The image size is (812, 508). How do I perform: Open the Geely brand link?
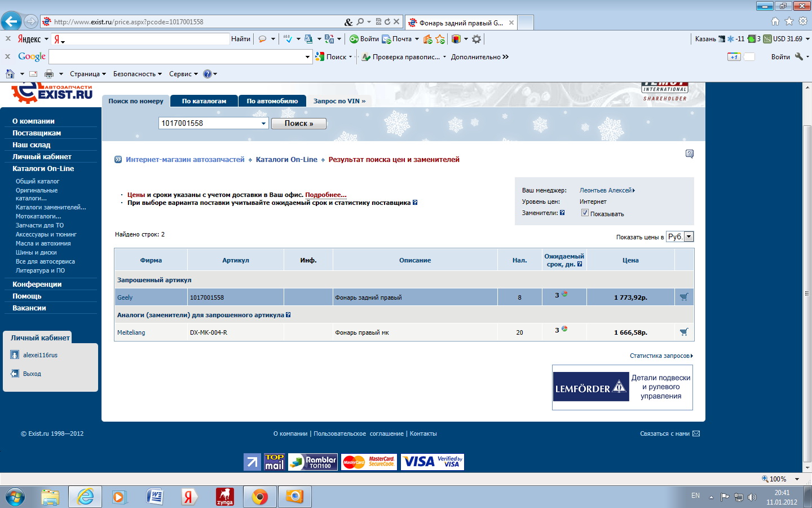pyautogui.click(x=125, y=297)
